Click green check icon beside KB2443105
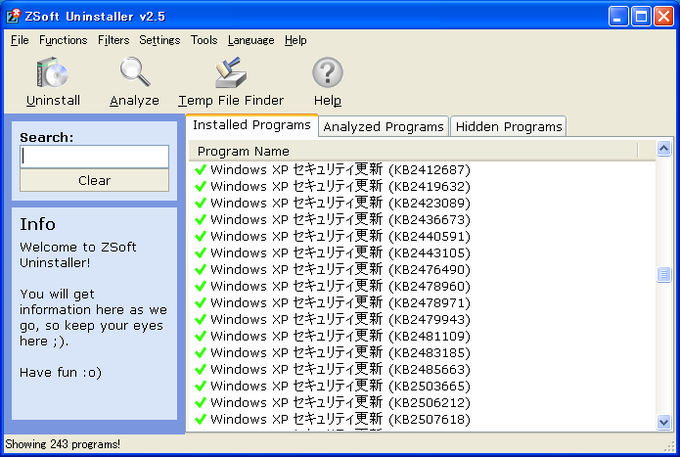 click(200, 253)
